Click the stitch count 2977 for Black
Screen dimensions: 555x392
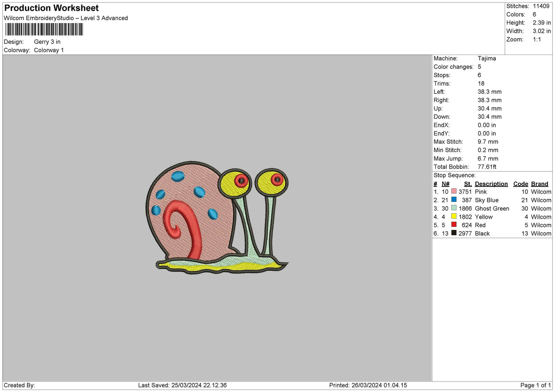coord(465,233)
